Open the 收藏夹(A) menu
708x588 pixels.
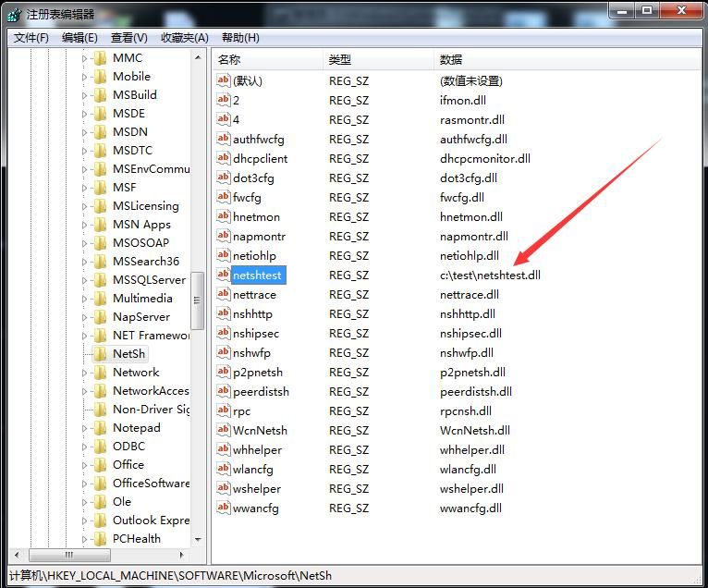click(185, 38)
